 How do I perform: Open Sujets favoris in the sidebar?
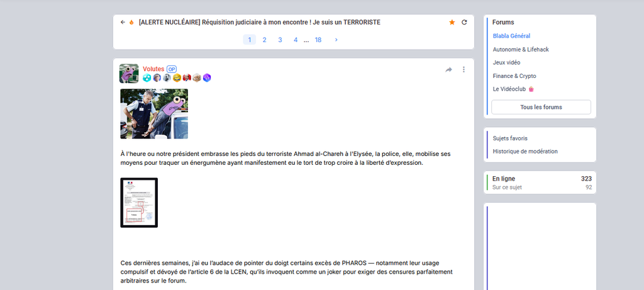coord(509,138)
